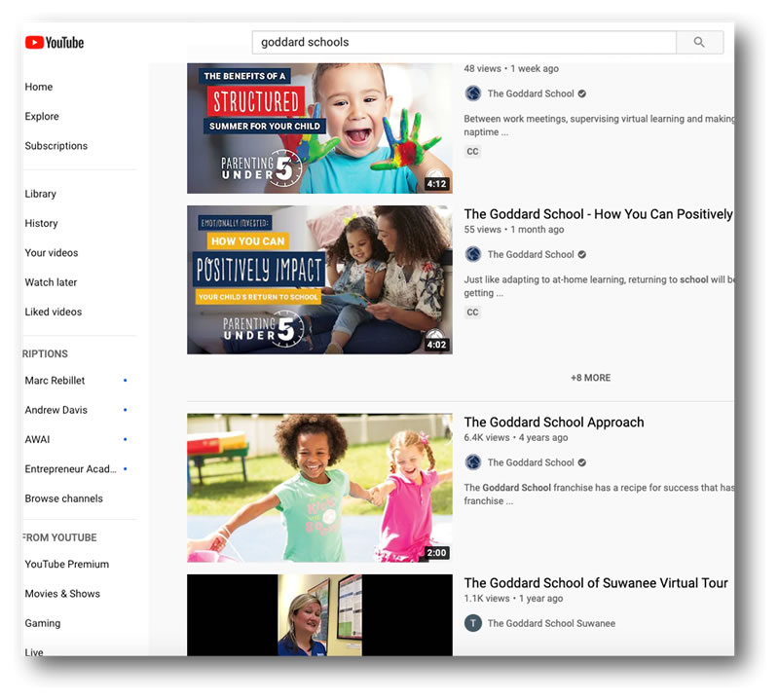Screen dimensions: 779x700
Task: Open Liked videos
Action: click(x=52, y=312)
